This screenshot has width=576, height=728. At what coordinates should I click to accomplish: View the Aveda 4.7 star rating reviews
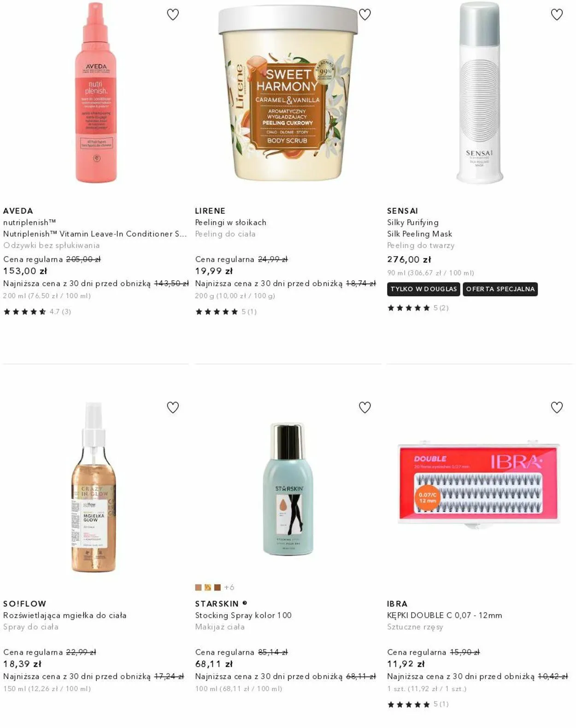point(37,311)
